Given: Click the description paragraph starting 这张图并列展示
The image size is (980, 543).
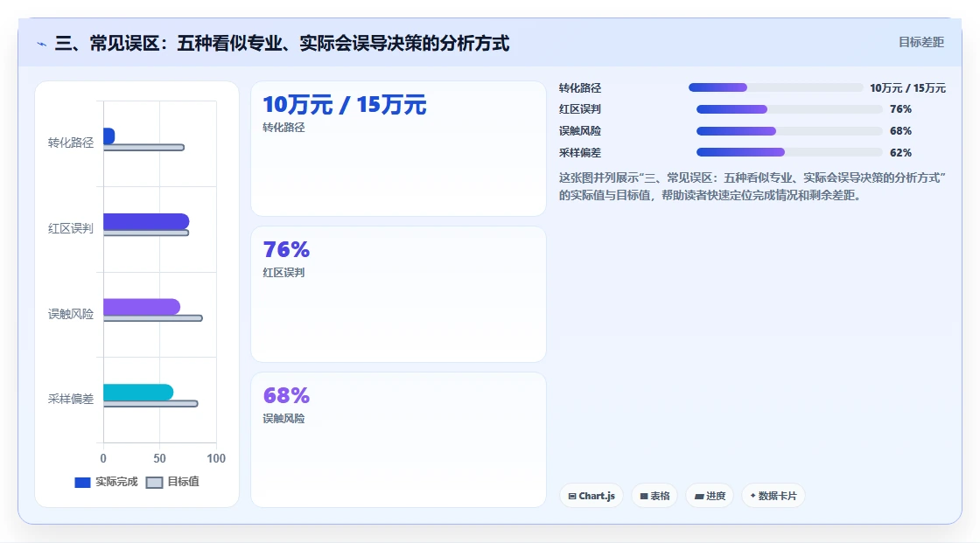Looking at the screenshot, I should tap(752, 187).
